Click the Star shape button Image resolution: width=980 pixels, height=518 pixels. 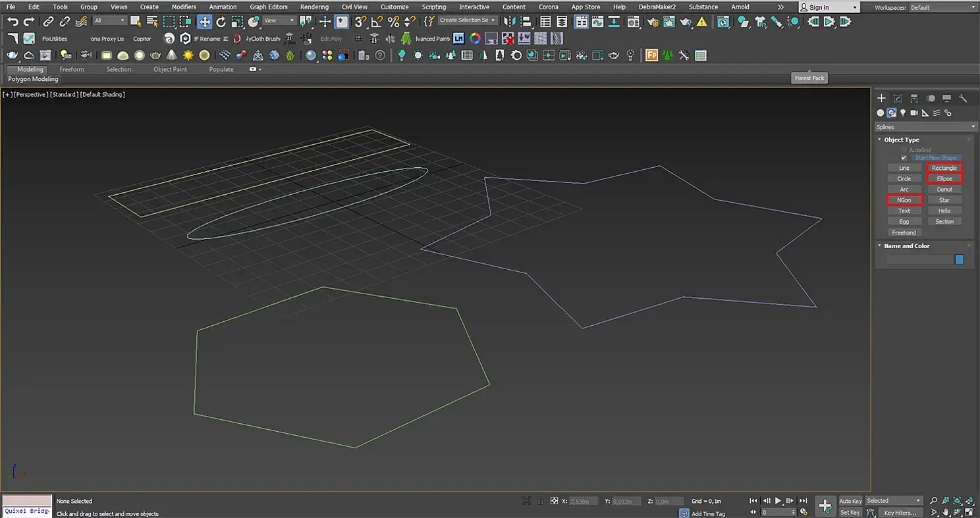(x=944, y=200)
